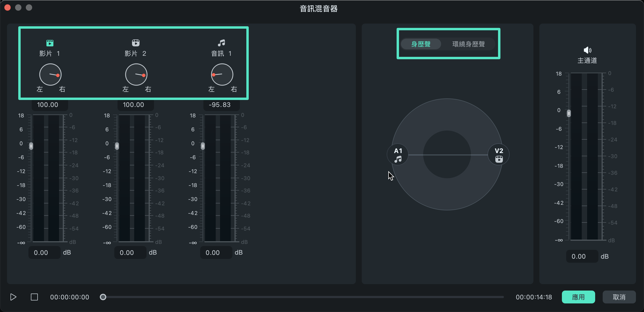The width and height of the screenshot is (644, 312).
Task: Click the 主通道 master volume fader handle
Action: (569, 113)
